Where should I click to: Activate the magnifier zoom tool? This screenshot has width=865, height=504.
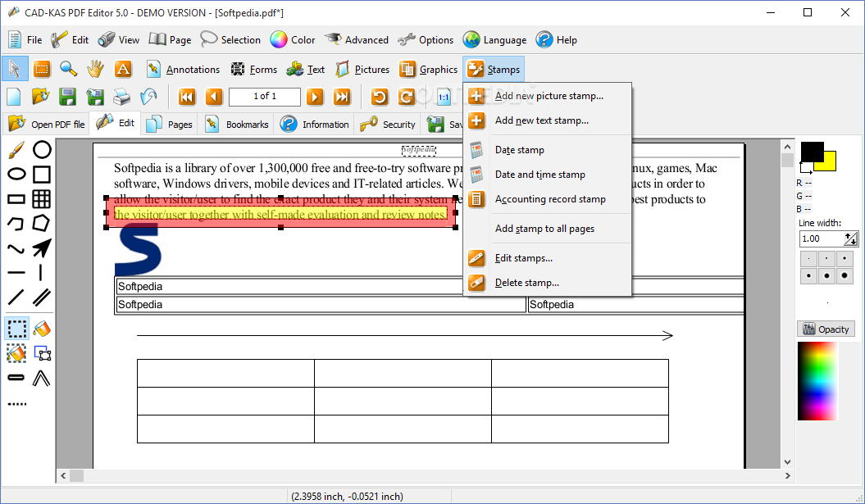(x=68, y=69)
